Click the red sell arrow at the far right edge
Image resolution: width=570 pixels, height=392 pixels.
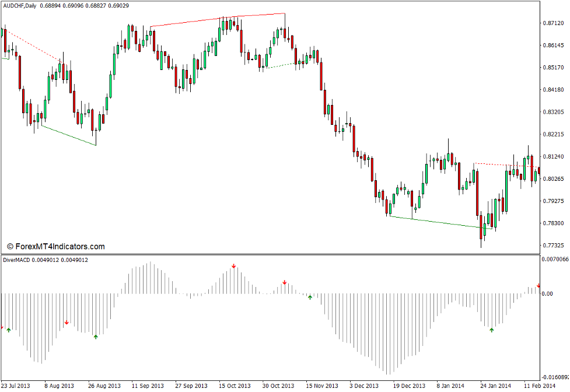(x=538, y=285)
